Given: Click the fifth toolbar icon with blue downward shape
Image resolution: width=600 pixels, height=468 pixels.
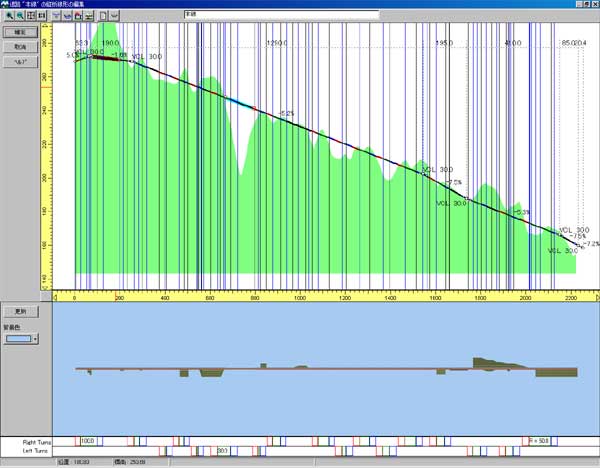Looking at the screenshot, I should tap(56, 16).
